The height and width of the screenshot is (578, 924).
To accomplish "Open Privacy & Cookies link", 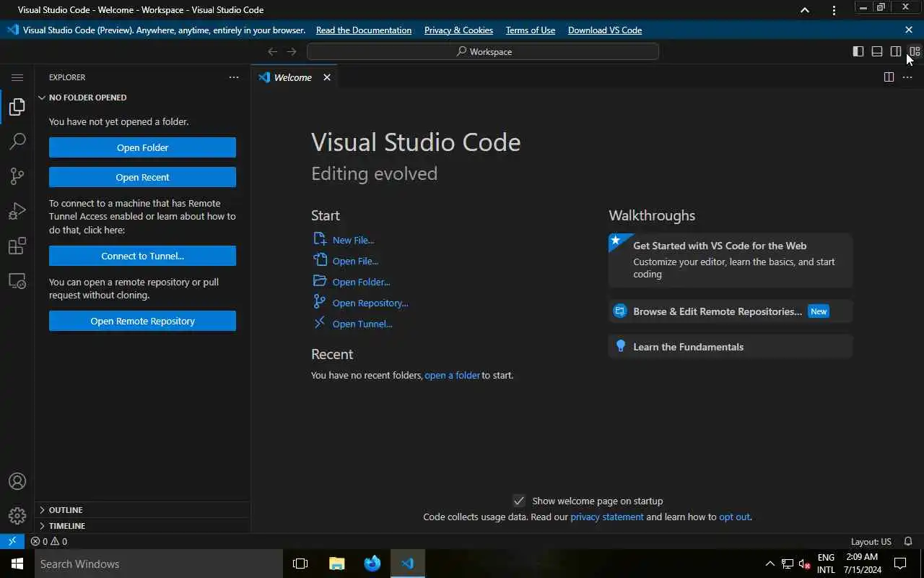I will pyautogui.click(x=458, y=30).
